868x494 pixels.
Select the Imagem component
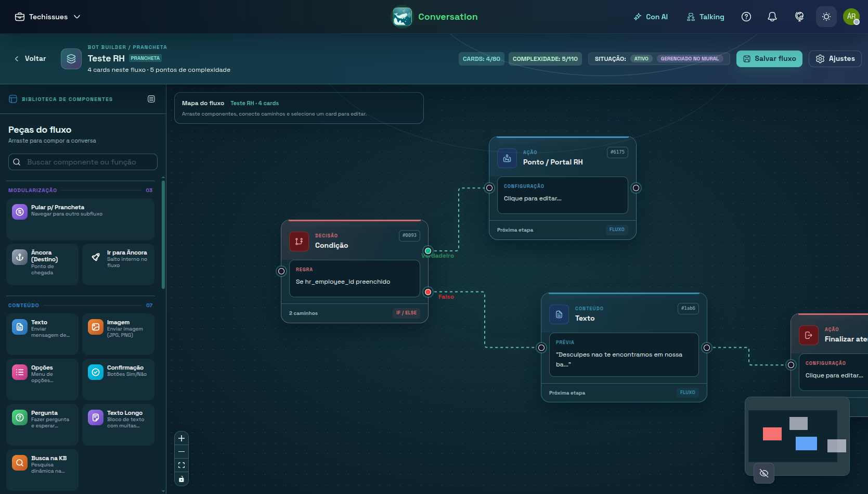point(118,334)
